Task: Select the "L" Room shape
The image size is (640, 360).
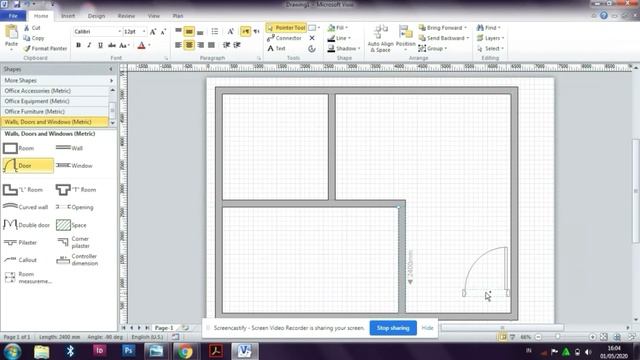Action: (23, 189)
